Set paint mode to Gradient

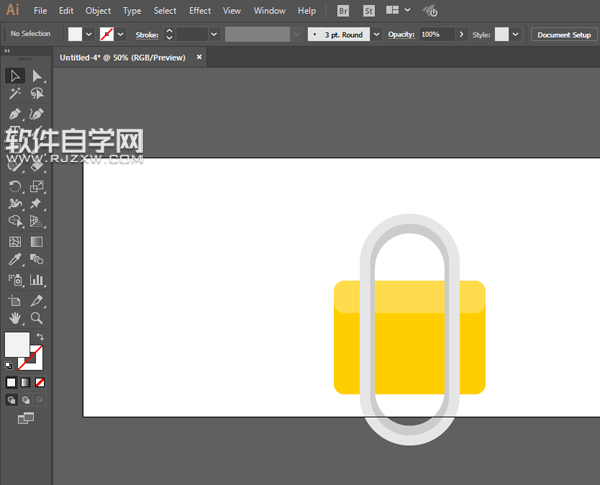click(25, 382)
